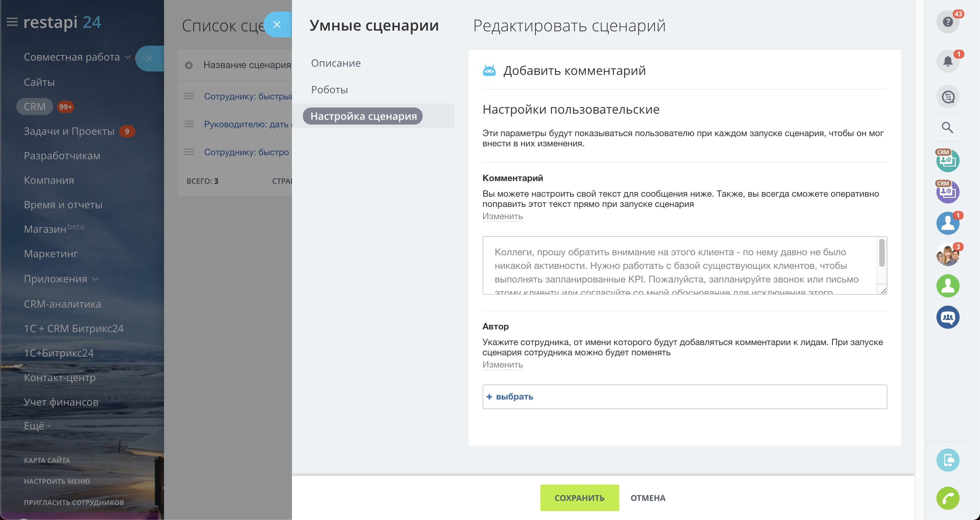This screenshot has height=520, width=980.
Task: Switch to the Роботы tab
Action: coord(329,90)
